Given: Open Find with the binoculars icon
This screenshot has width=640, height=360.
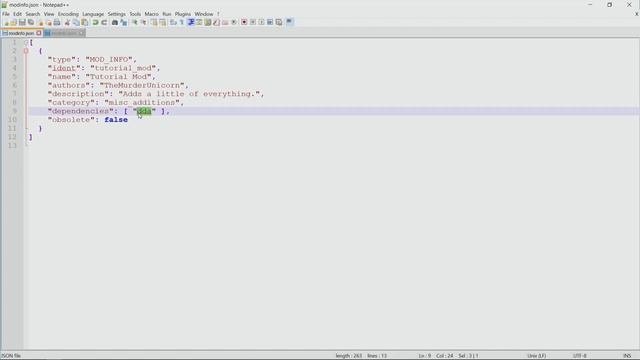Looking at the screenshot, I should click(x=115, y=22).
